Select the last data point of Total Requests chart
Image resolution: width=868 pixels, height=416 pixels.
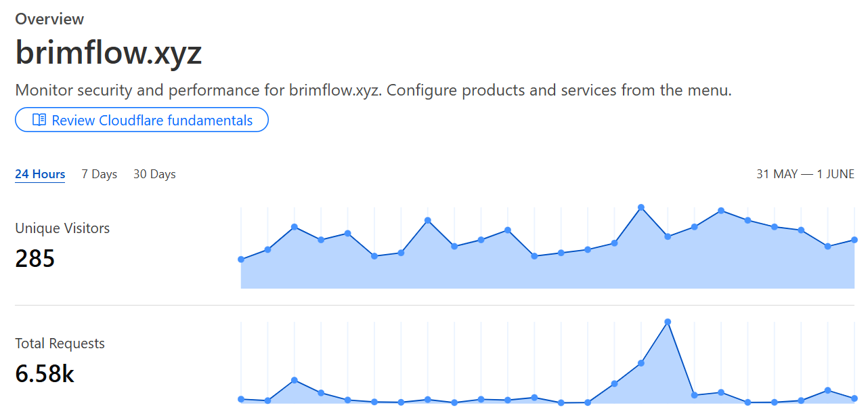point(854,398)
